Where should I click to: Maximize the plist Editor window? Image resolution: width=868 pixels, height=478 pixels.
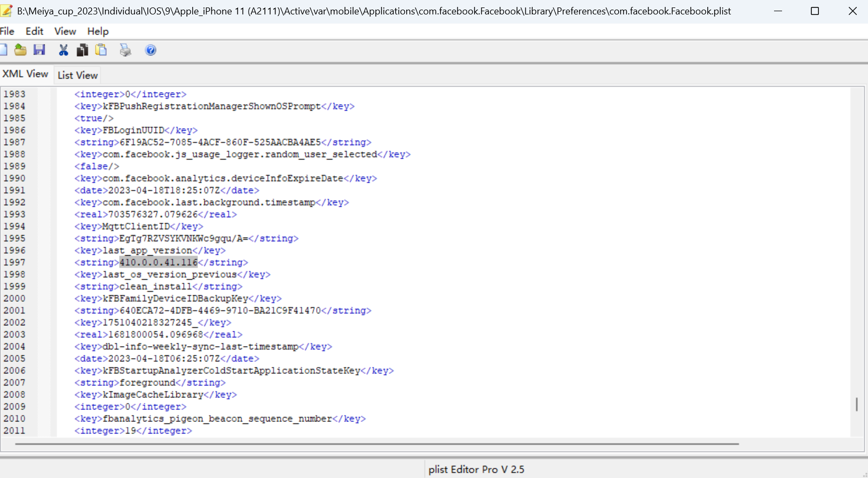pyautogui.click(x=815, y=11)
